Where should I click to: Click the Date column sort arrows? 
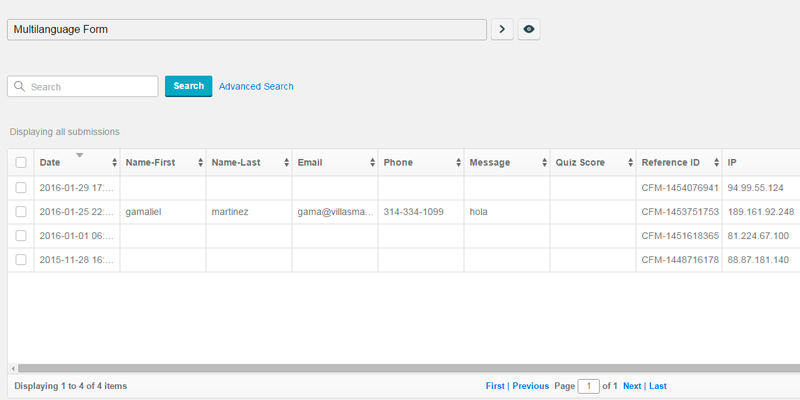(114, 163)
